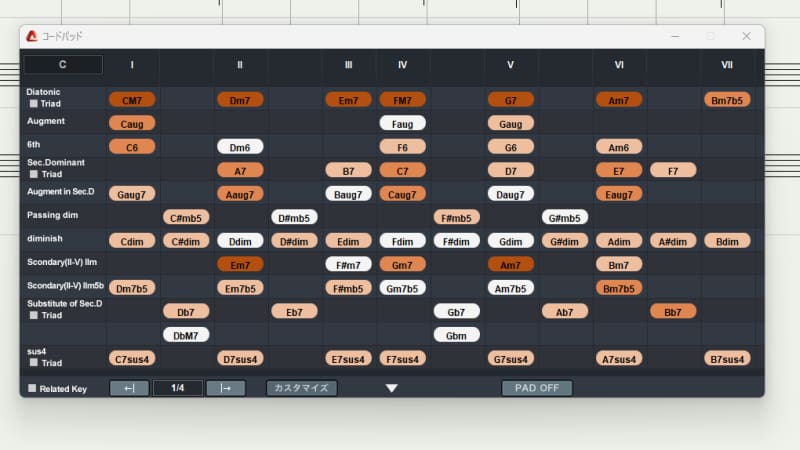This screenshot has width=800, height=450.
Task: Select the C7sus4 pad
Action: [132, 358]
